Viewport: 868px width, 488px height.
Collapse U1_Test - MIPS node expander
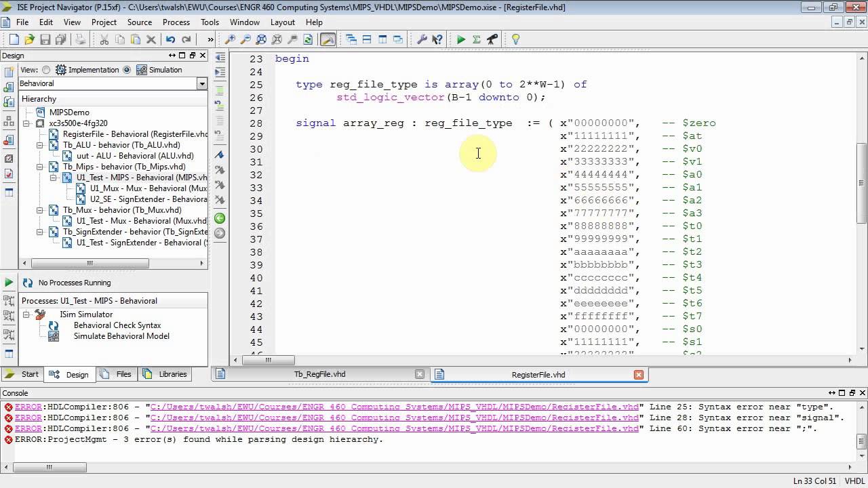pos(54,178)
